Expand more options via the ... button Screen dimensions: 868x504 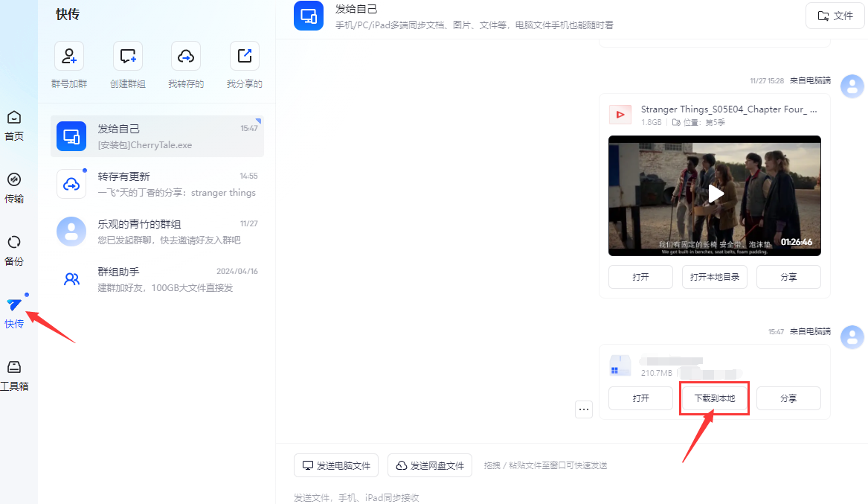pos(584,409)
